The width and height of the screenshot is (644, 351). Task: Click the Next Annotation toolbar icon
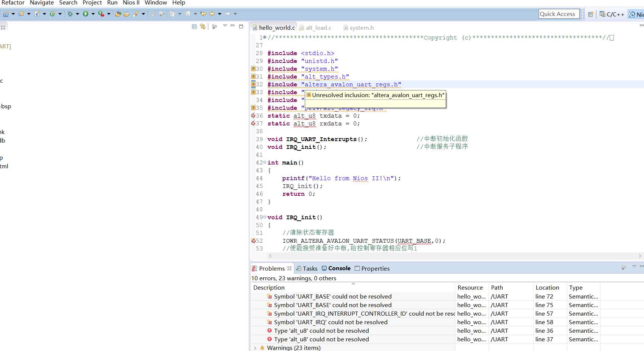point(172,14)
